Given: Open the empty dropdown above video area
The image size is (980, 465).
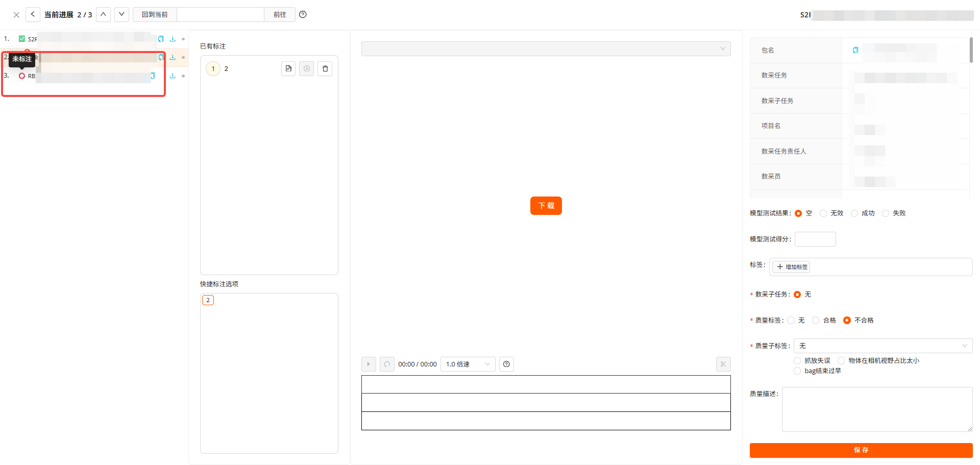Looking at the screenshot, I should tap(546, 49).
